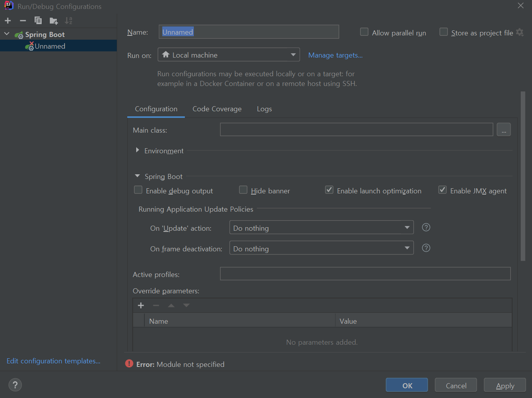Focus the Main class field
532x398 pixels.
coord(356,130)
